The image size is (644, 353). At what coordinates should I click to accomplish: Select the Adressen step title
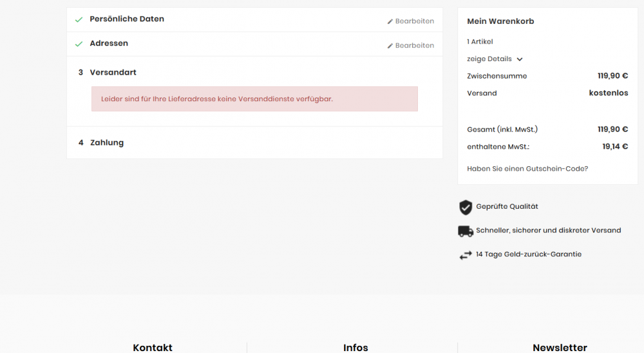109,43
